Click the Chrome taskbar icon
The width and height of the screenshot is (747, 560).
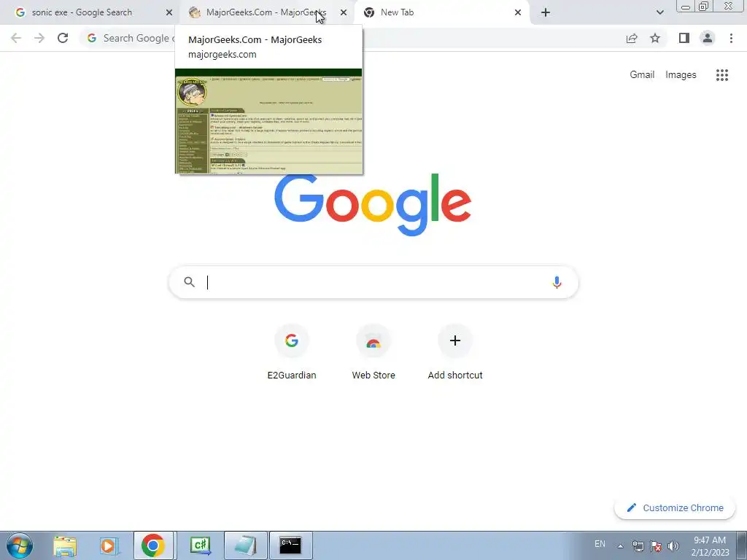[153, 545]
